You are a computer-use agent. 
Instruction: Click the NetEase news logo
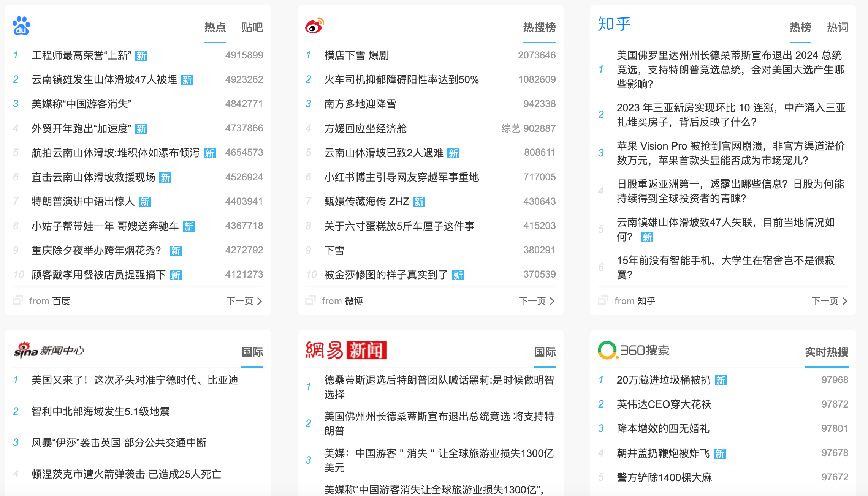[x=346, y=350]
